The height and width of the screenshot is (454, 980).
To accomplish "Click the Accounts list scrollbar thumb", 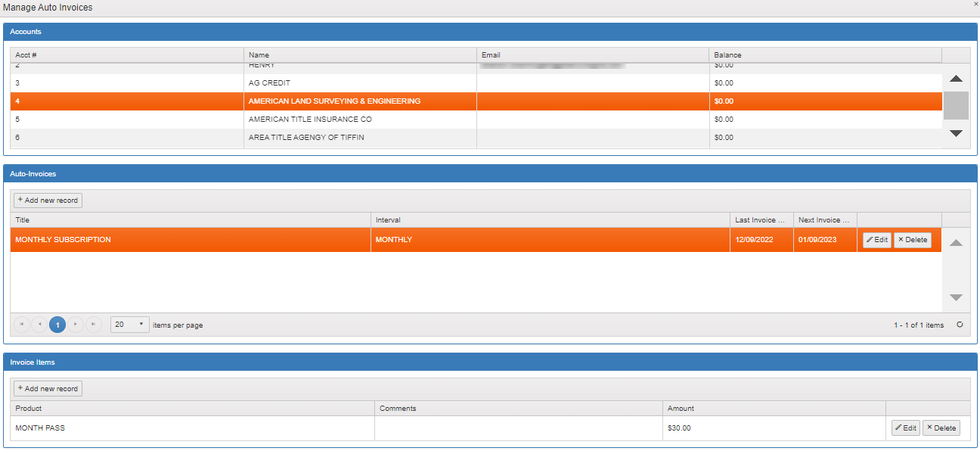I will pyautogui.click(x=956, y=106).
